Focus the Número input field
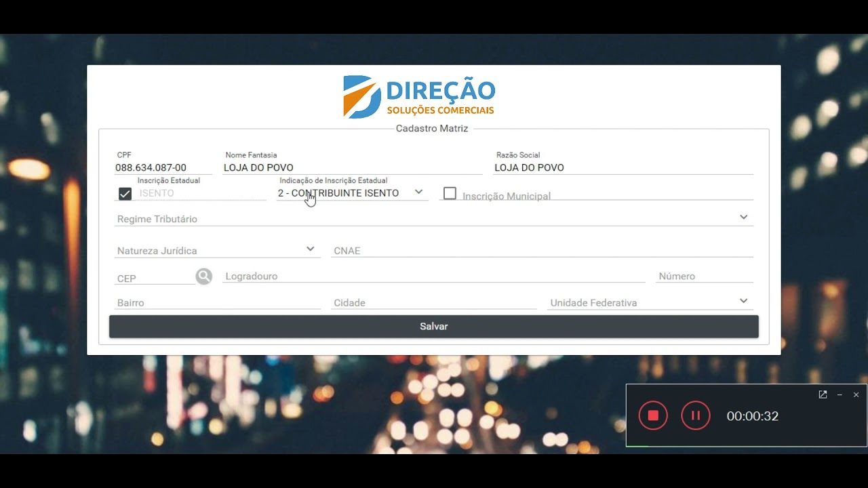 (x=705, y=276)
